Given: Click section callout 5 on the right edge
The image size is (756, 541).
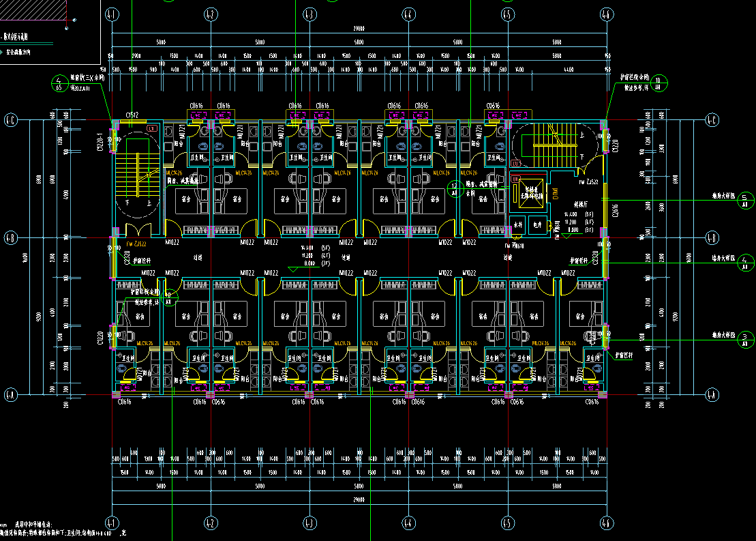Looking at the screenshot, I should (745, 201).
